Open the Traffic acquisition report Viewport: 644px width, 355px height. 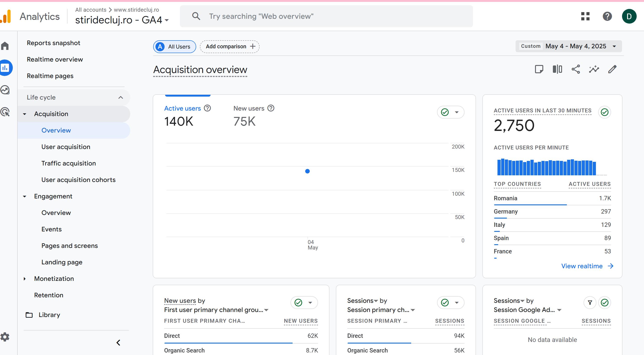(x=68, y=163)
